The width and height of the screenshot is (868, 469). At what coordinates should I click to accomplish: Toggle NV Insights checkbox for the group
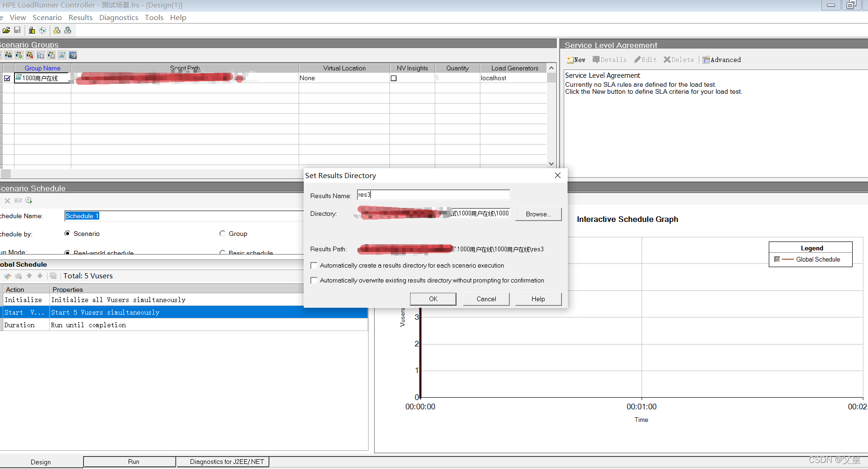pos(394,78)
